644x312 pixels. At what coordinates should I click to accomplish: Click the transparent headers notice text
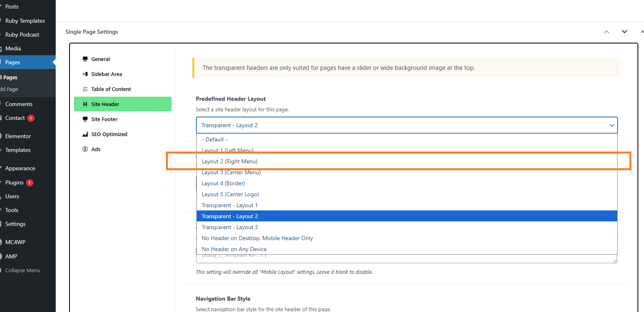[x=339, y=68]
